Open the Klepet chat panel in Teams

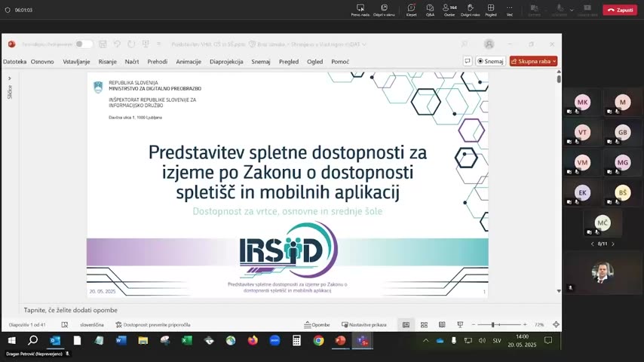[411, 10]
